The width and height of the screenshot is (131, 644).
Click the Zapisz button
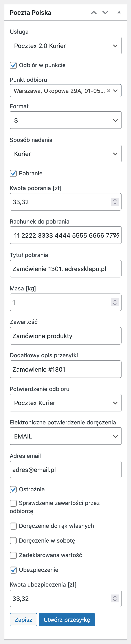click(x=24, y=620)
